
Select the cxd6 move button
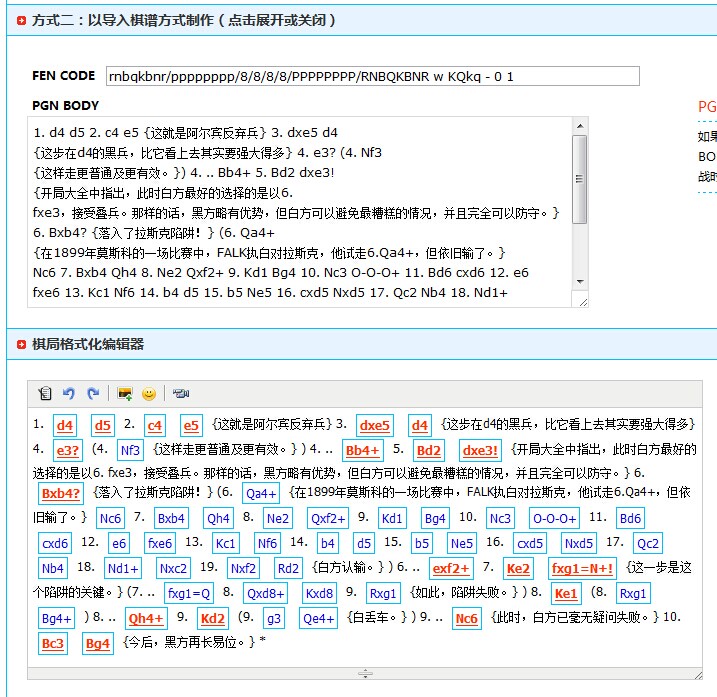click(x=55, y=543)
